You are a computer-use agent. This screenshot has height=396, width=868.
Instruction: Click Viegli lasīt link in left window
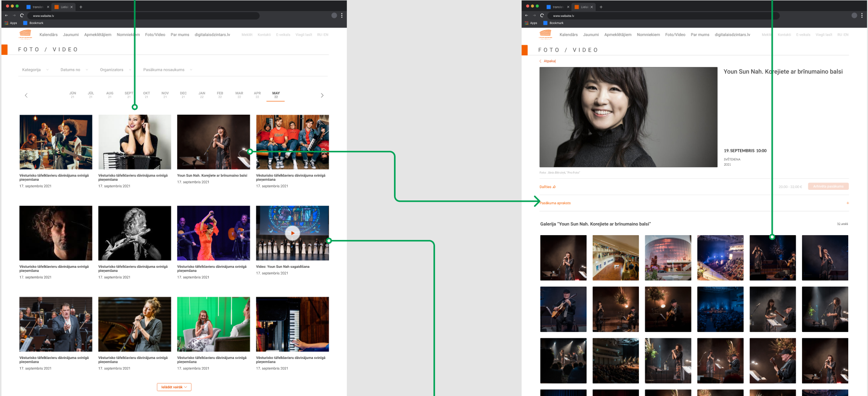[x=304, y=35]
